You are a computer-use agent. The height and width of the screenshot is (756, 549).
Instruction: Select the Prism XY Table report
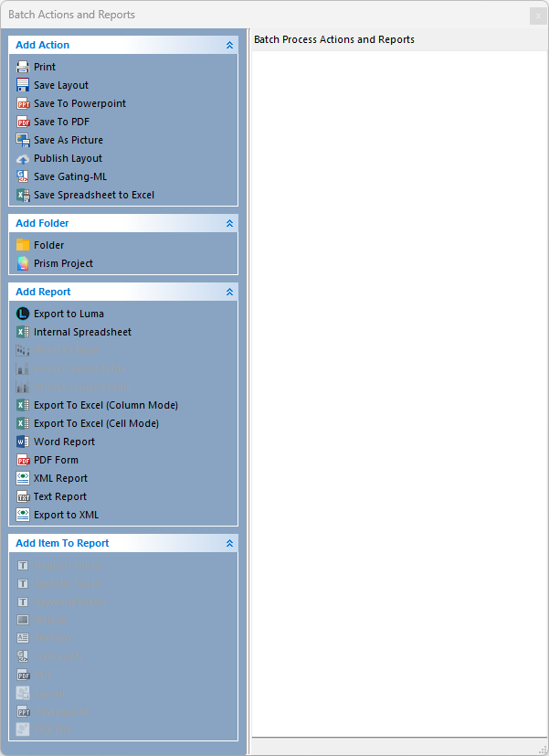tap(58, 350)
